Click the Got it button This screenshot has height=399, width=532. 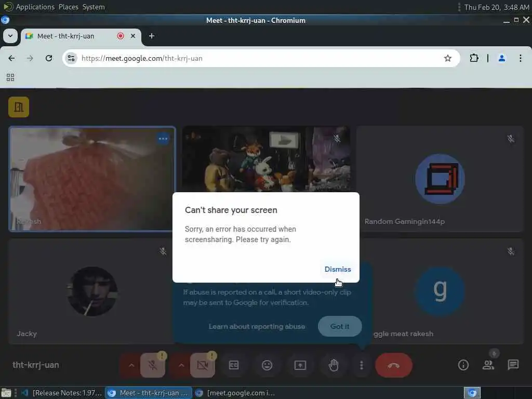(x=340, y=326)
